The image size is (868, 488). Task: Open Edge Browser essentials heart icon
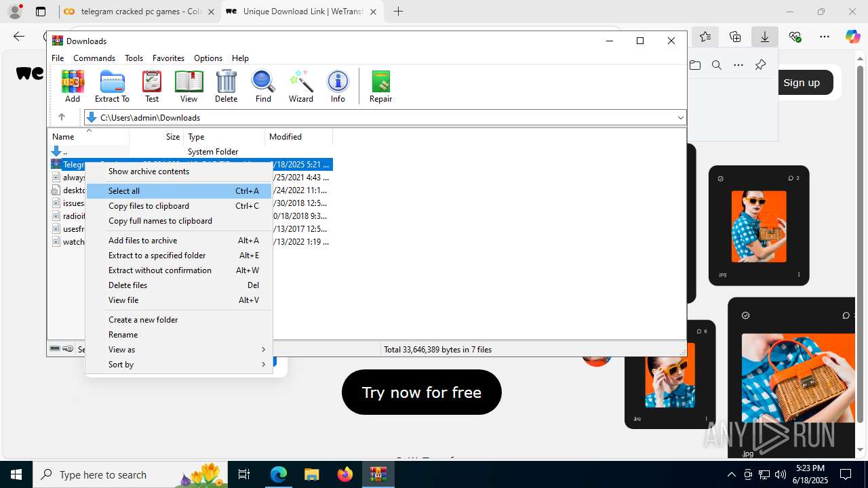coord(795,37)
